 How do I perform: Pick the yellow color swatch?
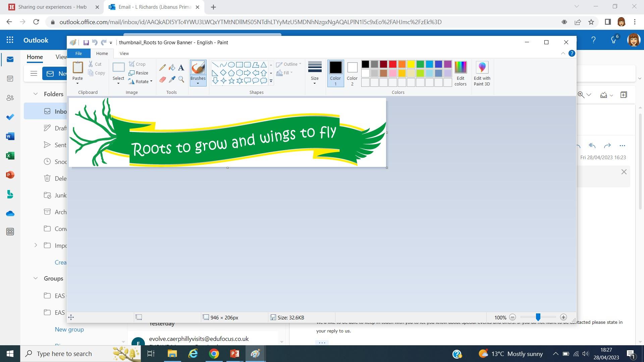[411, 64]
